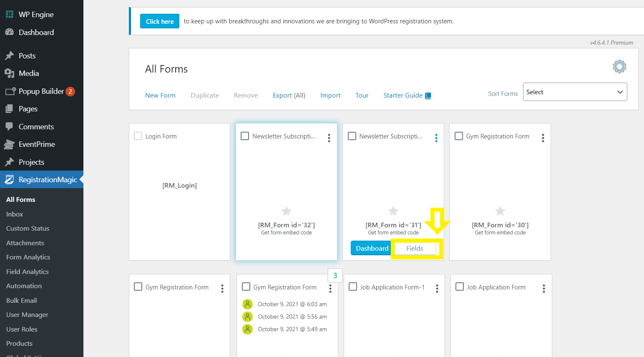Click the Projects pin icon

click(10, 162)
